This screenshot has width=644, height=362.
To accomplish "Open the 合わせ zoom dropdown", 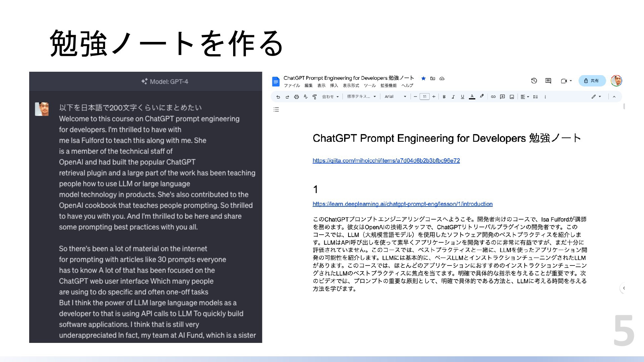I will point(330,97).
